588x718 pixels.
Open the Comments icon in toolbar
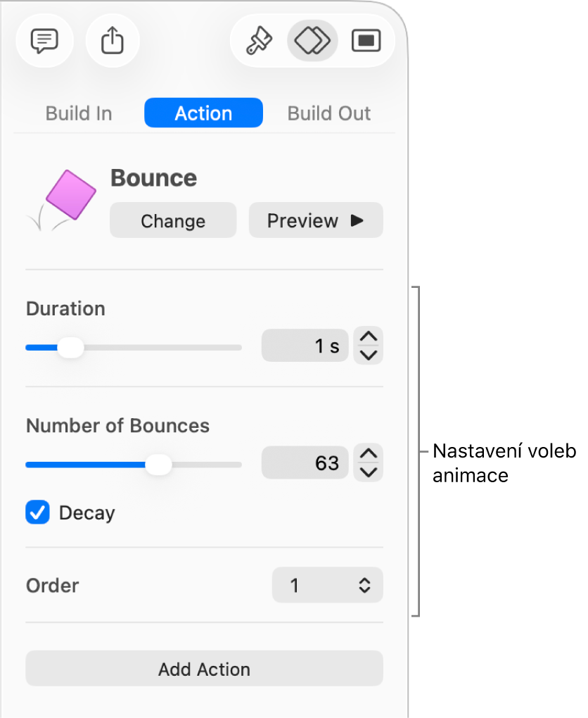[44, 42]
